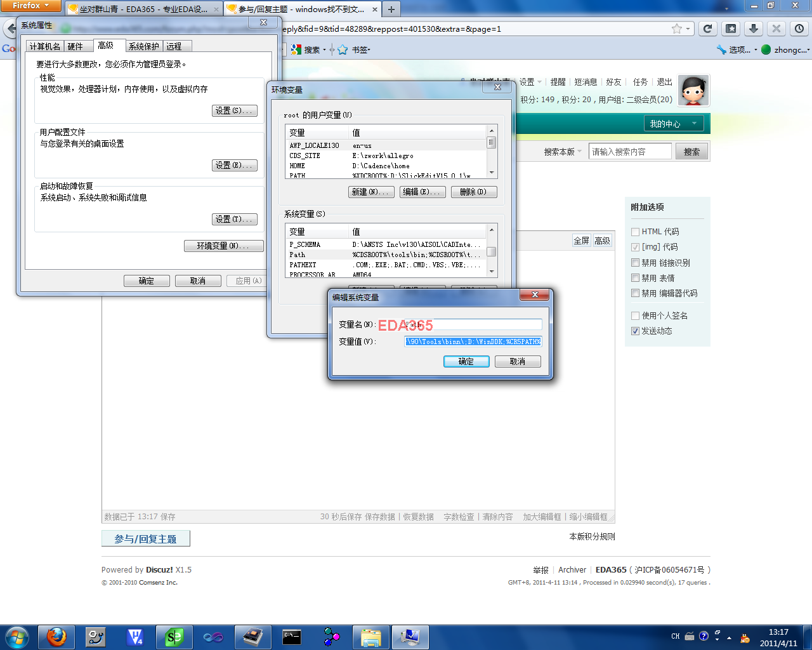Show hidden tray icons arrow
The image size is (812, 650).
coord(729,637)
